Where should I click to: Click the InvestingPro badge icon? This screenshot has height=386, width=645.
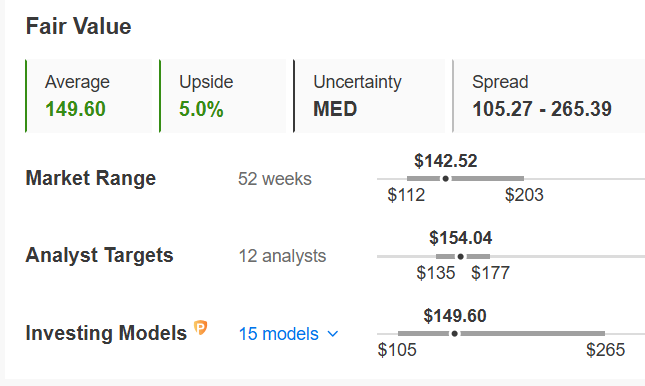coord(201,328)
